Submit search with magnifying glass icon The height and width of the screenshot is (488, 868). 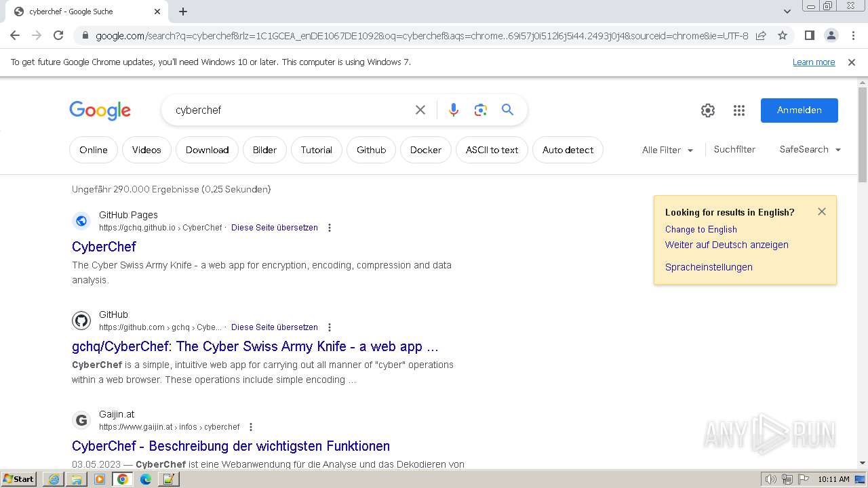507,110
